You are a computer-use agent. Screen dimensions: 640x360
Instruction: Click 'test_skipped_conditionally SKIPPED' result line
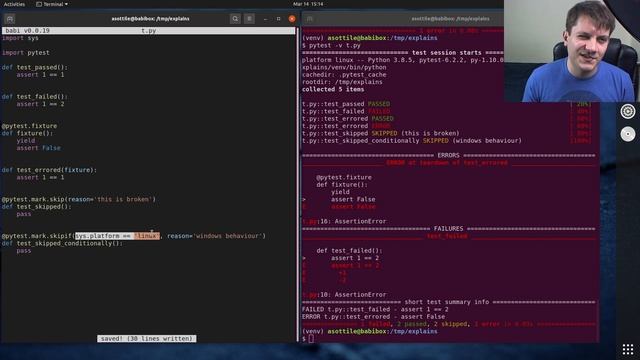tap(412, 141)
